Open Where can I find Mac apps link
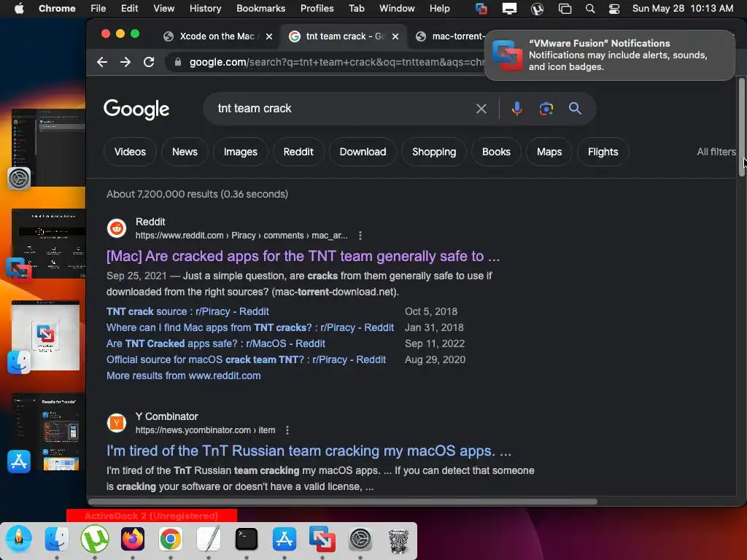The height and width of the screenshot is (560, 747). [x=250, y=327]
